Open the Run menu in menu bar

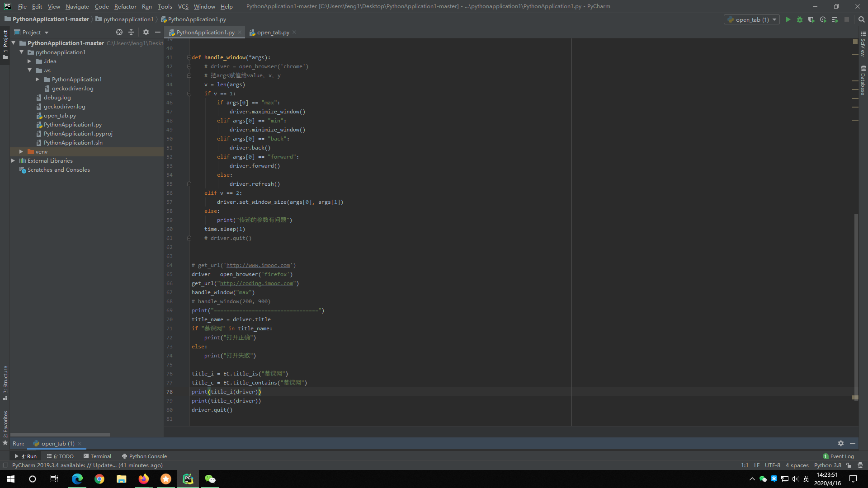146,6
